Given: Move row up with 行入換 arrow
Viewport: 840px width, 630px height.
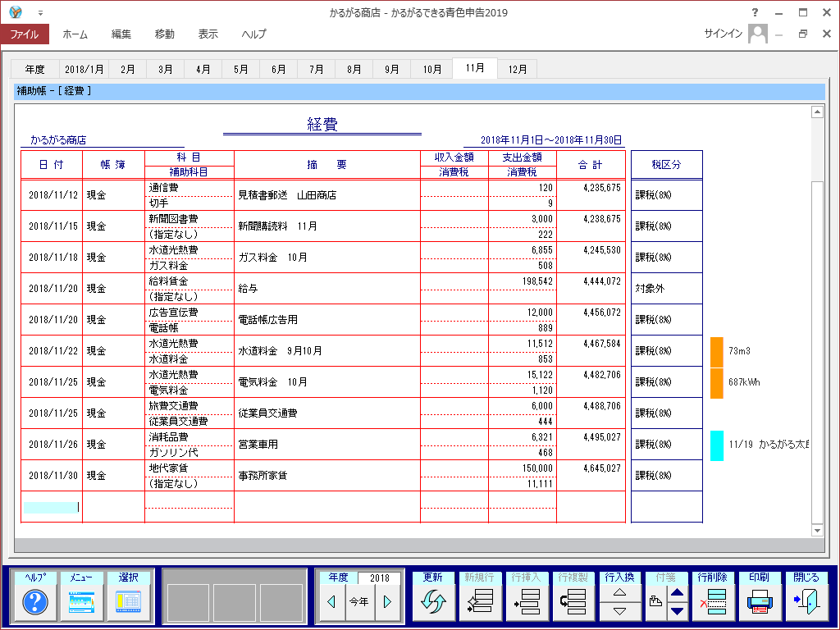Looking at the screenshot, I should (620, 592).
